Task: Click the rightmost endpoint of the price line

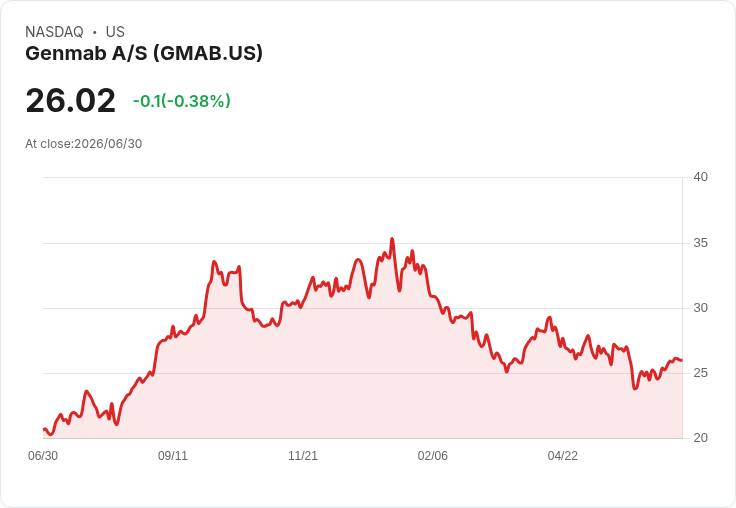Action: 682,360
